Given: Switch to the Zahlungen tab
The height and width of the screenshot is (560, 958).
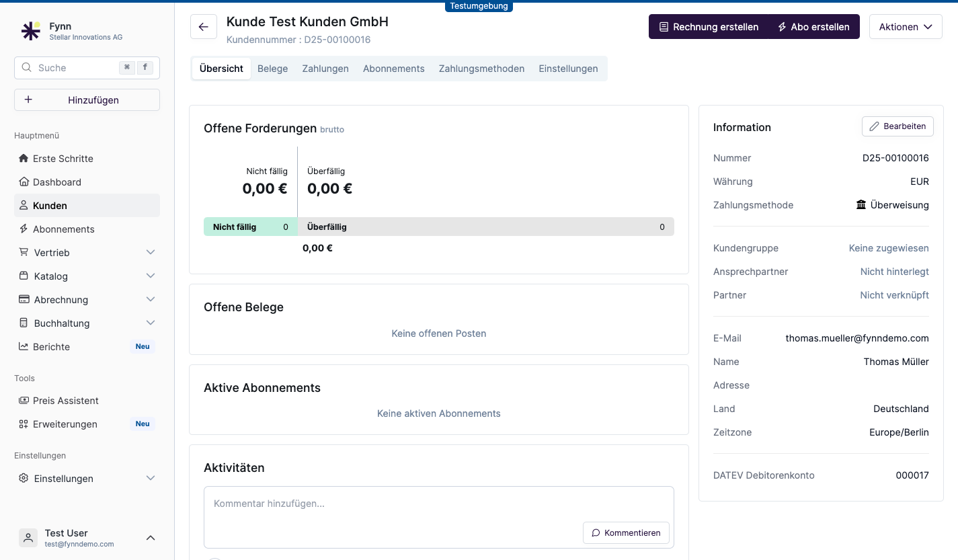Looking at the screenshot, I should click(325, 69).
